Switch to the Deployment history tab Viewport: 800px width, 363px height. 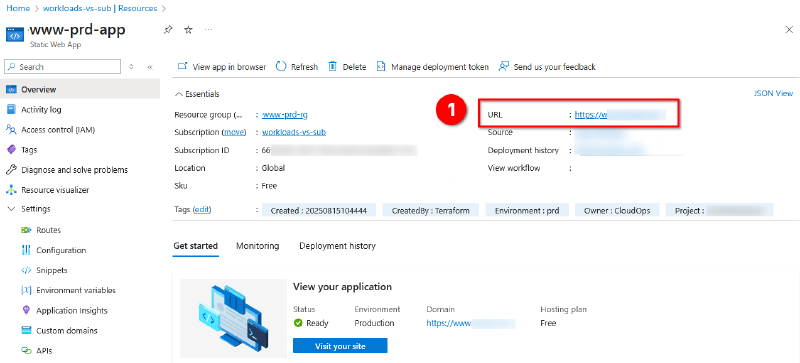[337, 246]
